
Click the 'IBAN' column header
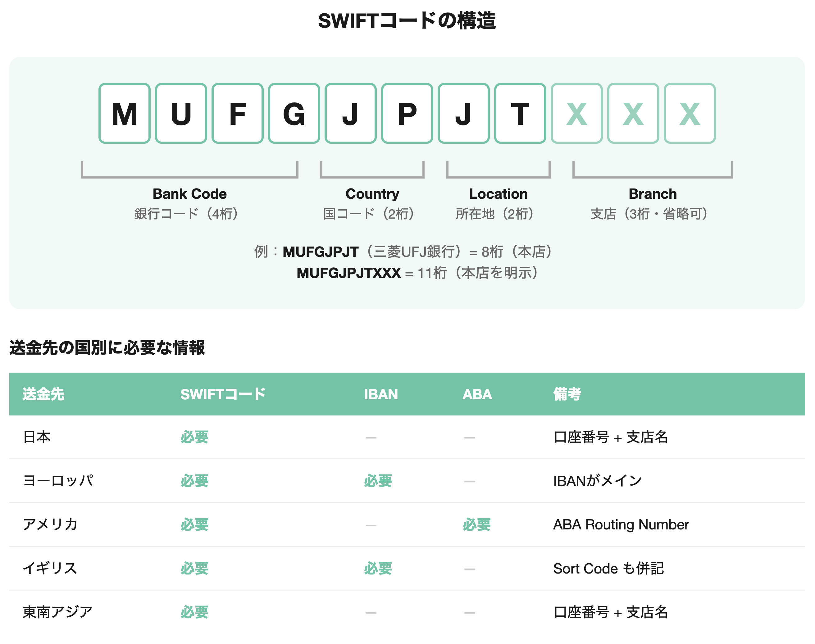(x=381, y=394)
